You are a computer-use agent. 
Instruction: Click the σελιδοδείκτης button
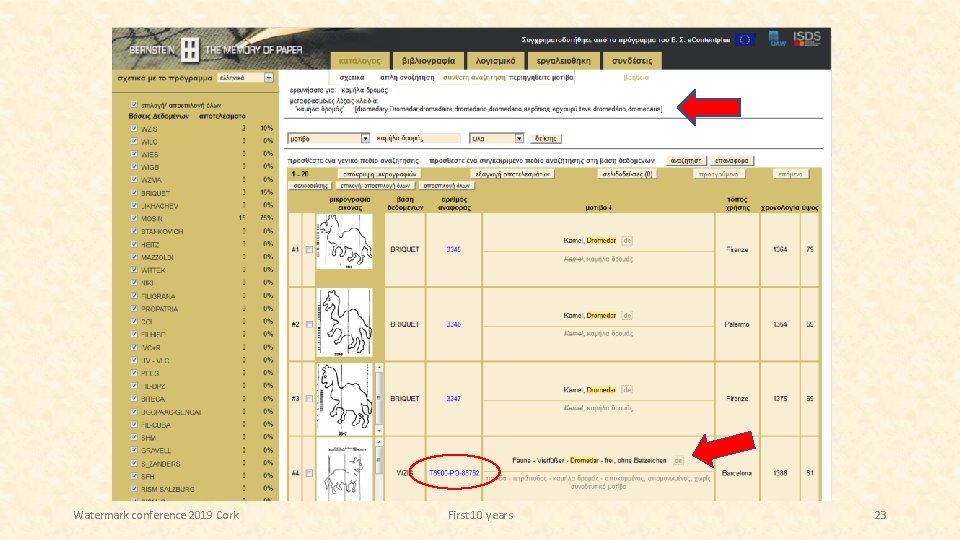[x=311, y=186]
